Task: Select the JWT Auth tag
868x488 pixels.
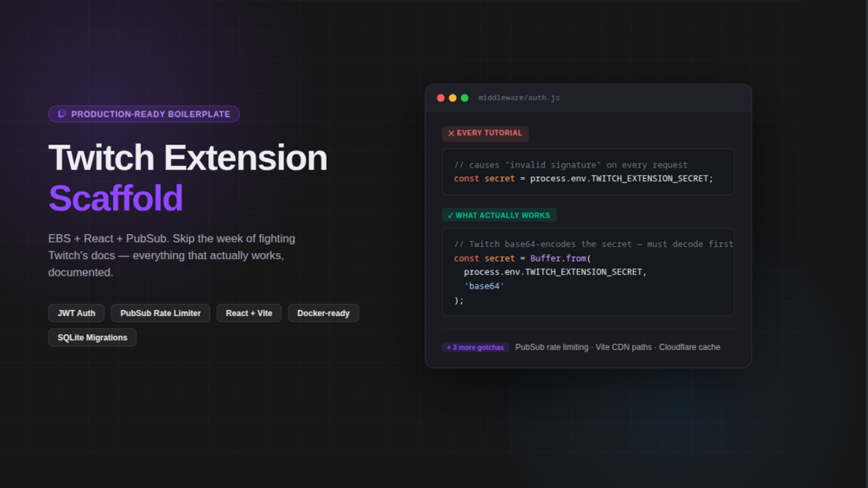Action: coord(76,314)
